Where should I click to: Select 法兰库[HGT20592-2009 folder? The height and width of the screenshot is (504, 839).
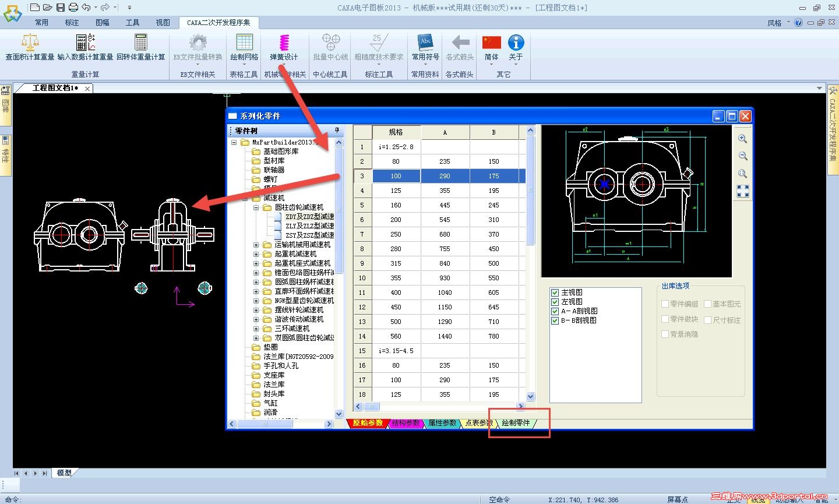298,357
